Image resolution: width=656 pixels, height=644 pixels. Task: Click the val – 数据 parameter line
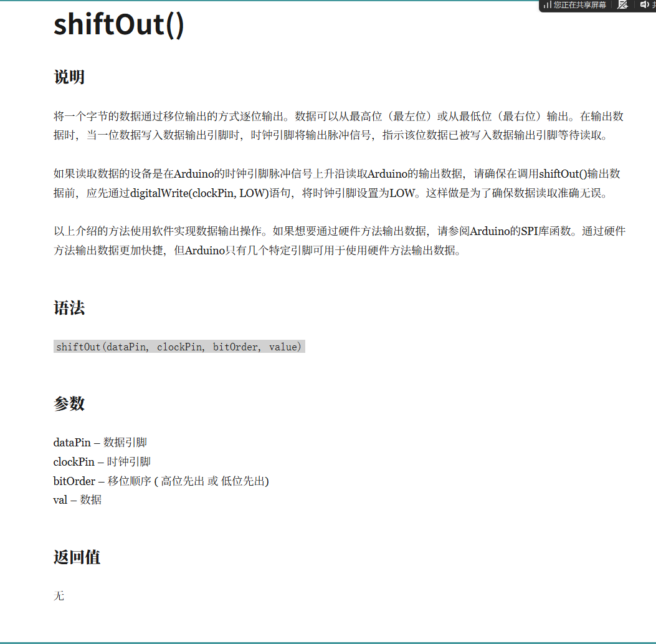click(77, 500)
